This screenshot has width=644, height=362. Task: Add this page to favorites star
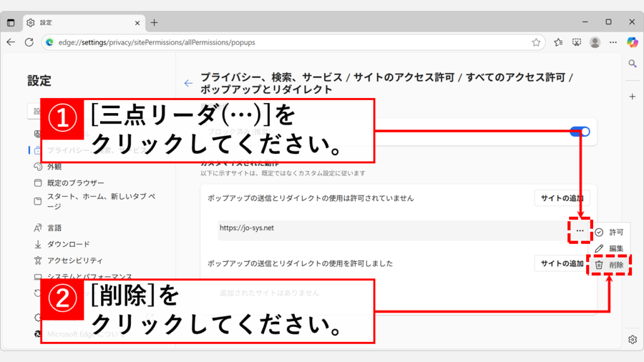[x=536, y=42]
